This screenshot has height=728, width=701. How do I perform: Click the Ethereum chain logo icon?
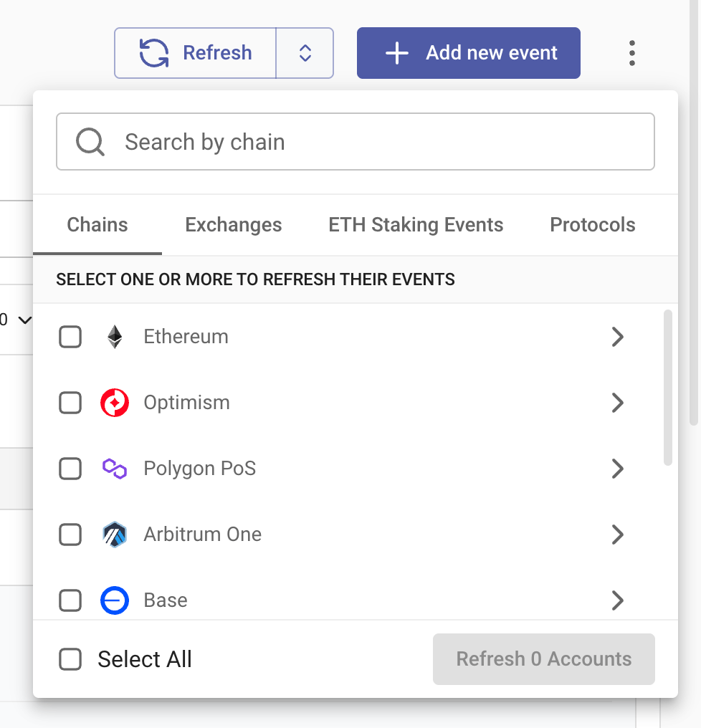[x=115, y=337]
